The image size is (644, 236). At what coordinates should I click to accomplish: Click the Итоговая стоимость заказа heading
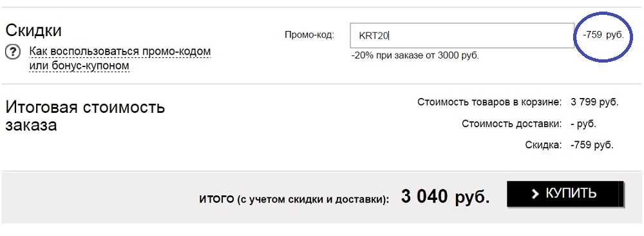(x=85, y=116)
